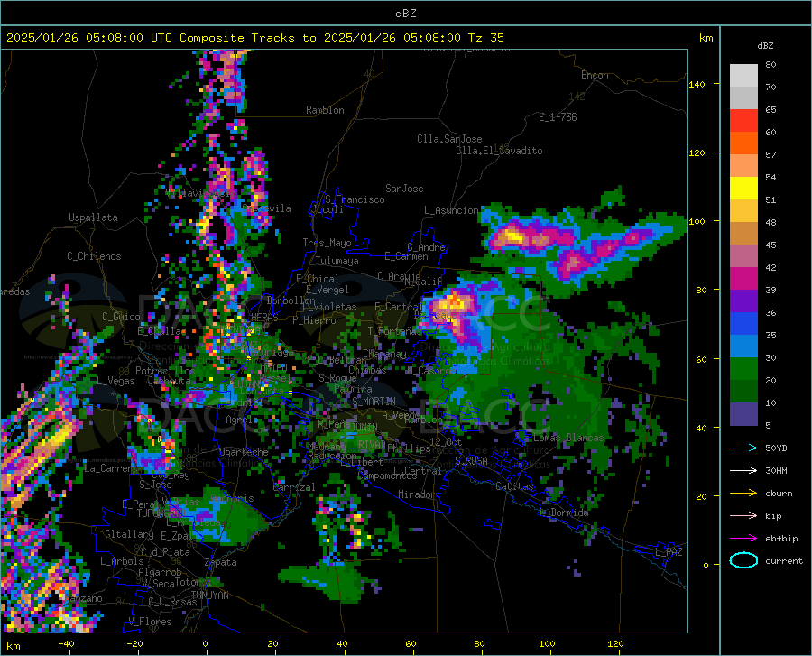Viewport: 812px width, 656px height.
Task: Click the Encon label at top right
Action: coord(595,75)
